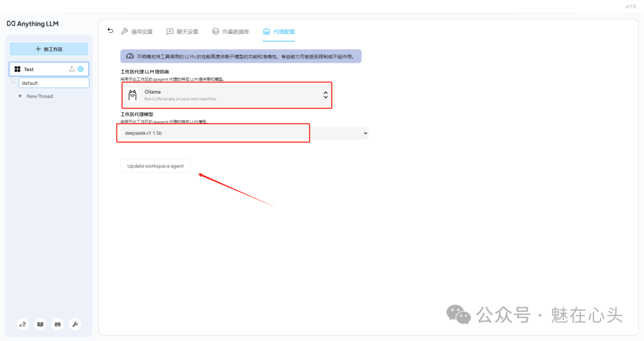Select the 代理配置 tab
Image resolution: width=644 pixels, height=341 pixels.
pyautogui.click(x=279, y=32)
